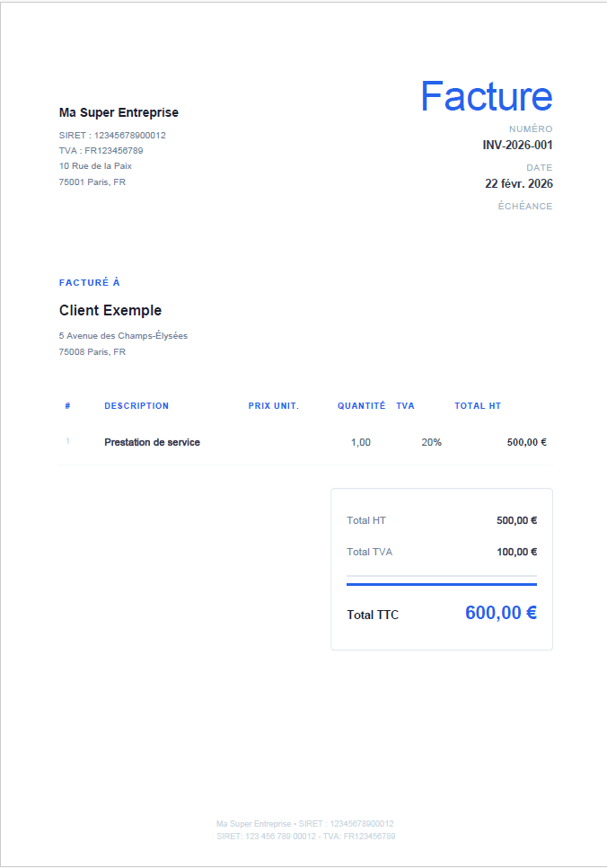Select the Prestation de service line item
The image size is (607, 868).
click(x=152, y=442)
